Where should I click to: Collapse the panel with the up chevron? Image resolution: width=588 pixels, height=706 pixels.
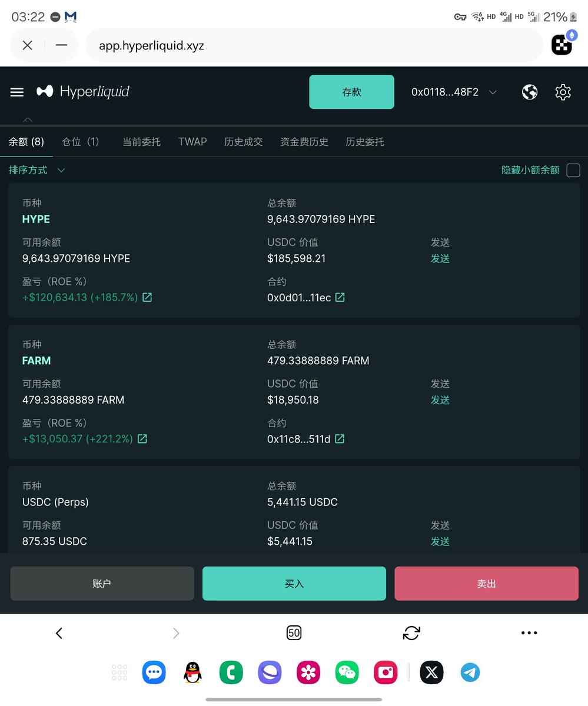point(28,120)
